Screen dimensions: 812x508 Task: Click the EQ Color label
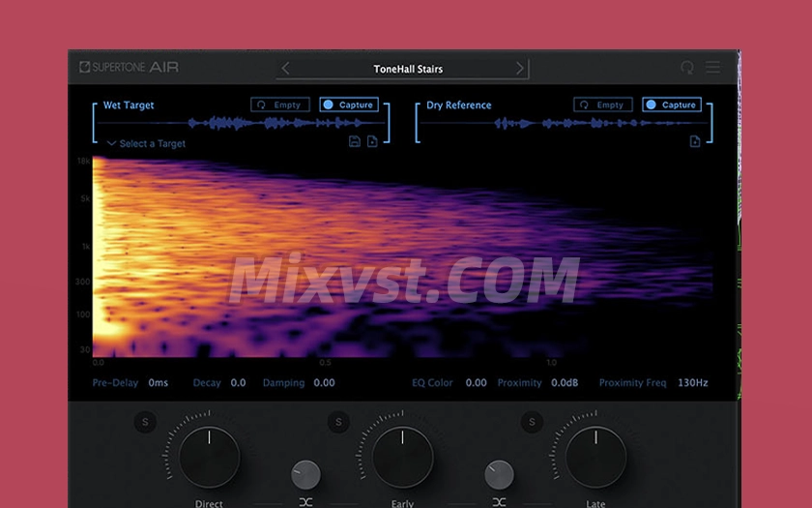tap(432, 383)
